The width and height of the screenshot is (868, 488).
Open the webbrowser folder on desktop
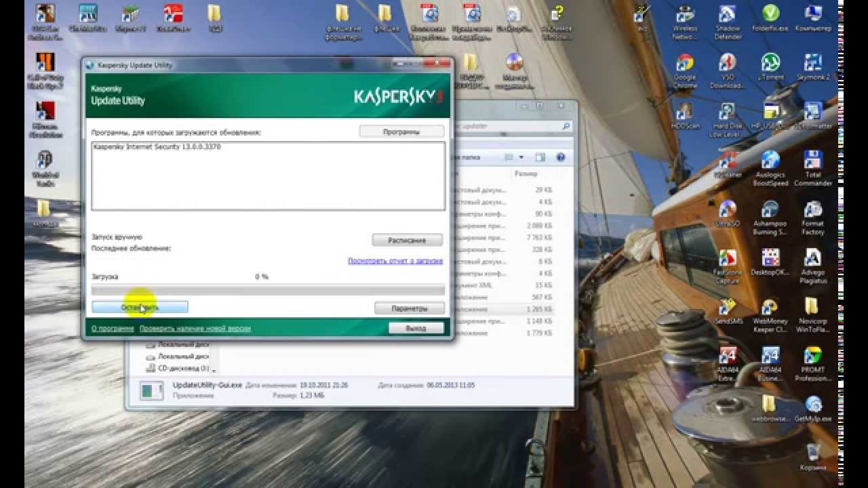(770, 409)
